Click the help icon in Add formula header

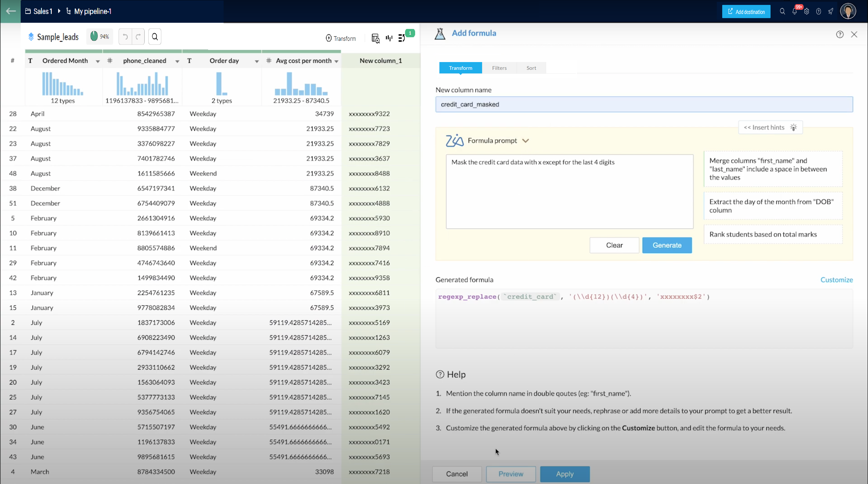pos(840,34)
